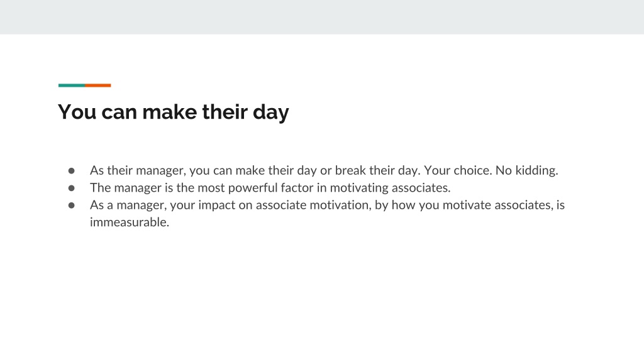Click the phrase 'No kidding.' in first bullet
The image size is (644, 362).
[x=527, y=170]
